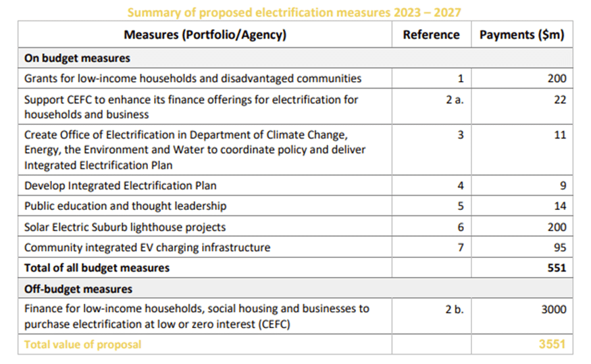The image size is (591, 364).
Task: Click the 'Total value of proposal' label
Action: pos(82,344)
